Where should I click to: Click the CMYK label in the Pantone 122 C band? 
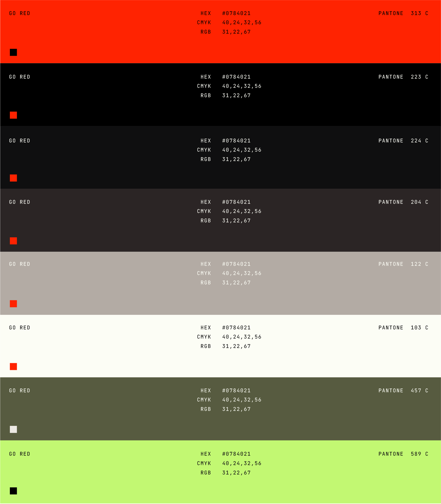pos(204,273)
